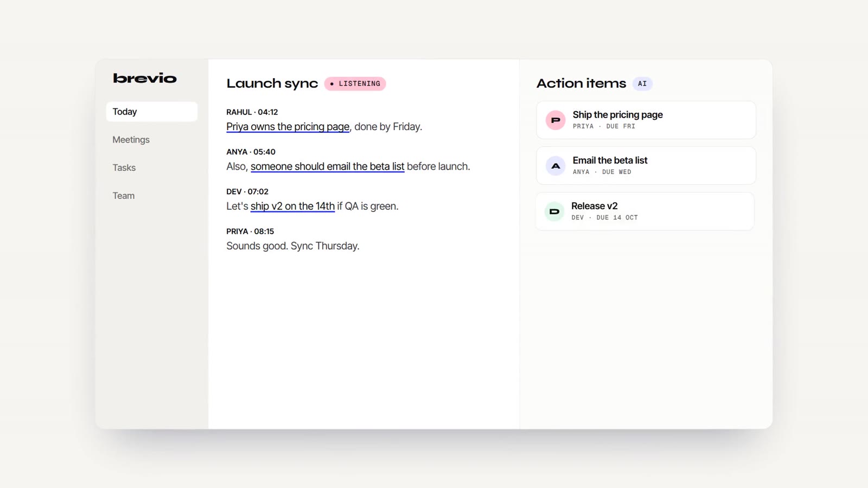Click Dev's green D avatar icon

pos(554,211)
